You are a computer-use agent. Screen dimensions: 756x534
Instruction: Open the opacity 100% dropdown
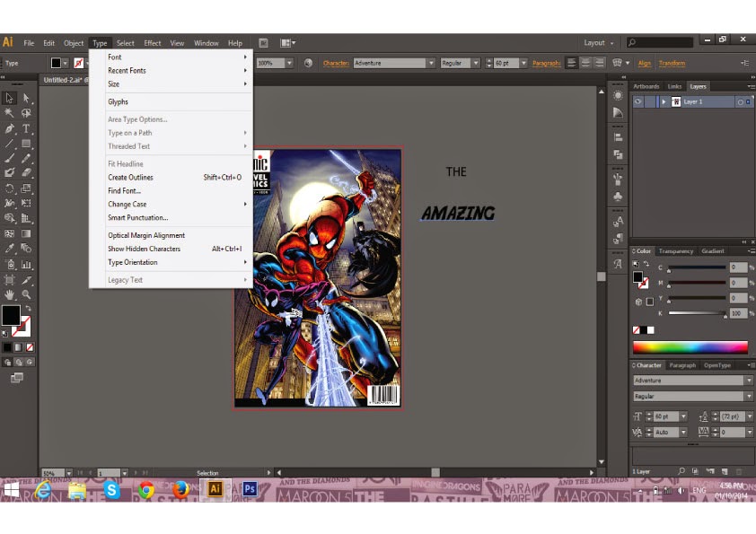tap(289, 63)
